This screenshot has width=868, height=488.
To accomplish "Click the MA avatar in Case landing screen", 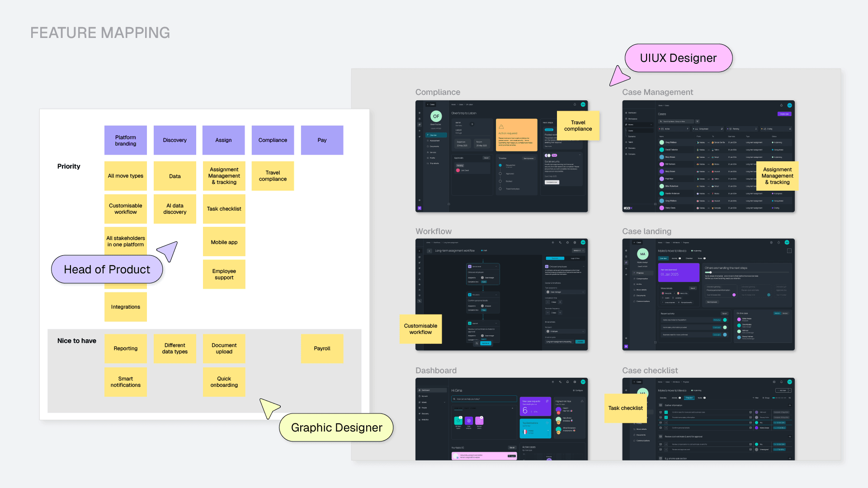I will (642, 254).
